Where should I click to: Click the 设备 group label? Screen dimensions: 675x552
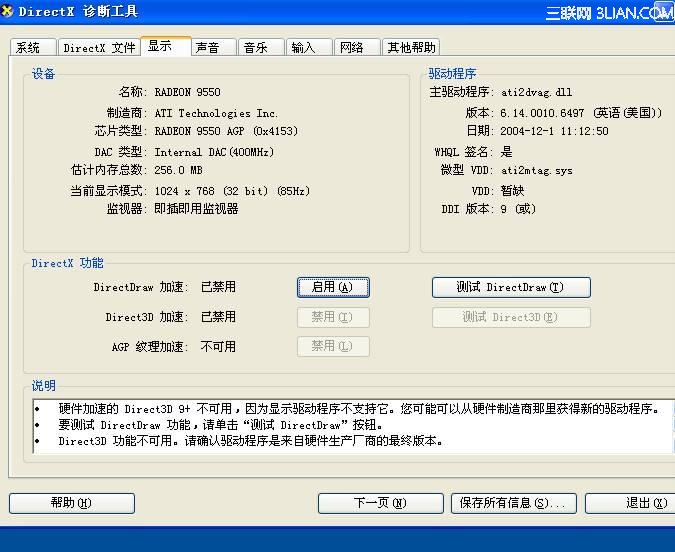tap(43, 74)
